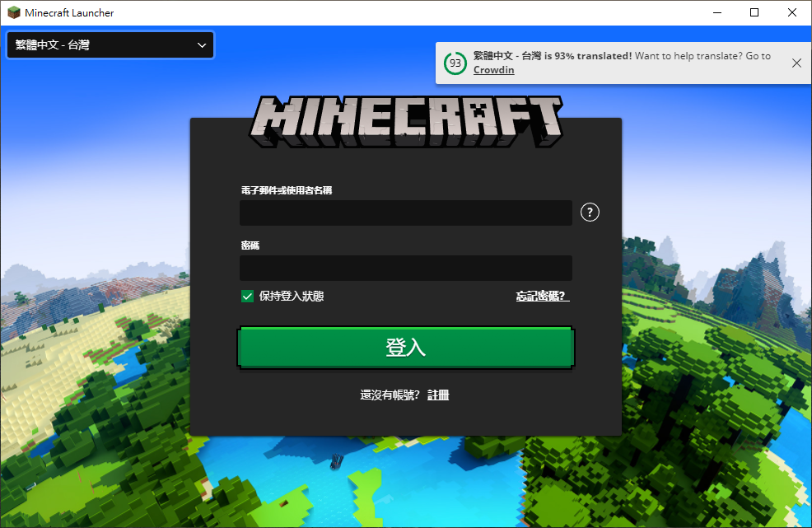Follow the Crowdin link in the notification
Viewport: 812px width, 528px height.
pyautogui.click(x=493, y=70)
